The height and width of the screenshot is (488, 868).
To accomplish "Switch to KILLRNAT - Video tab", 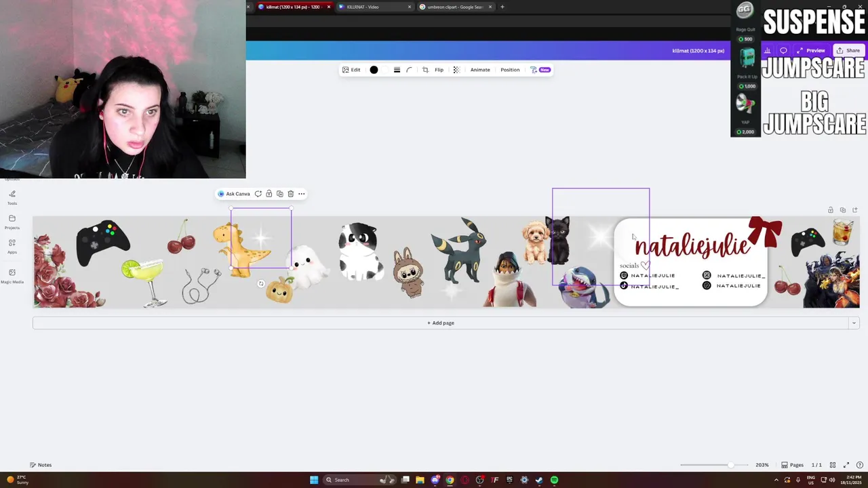I will pos(374,7).
